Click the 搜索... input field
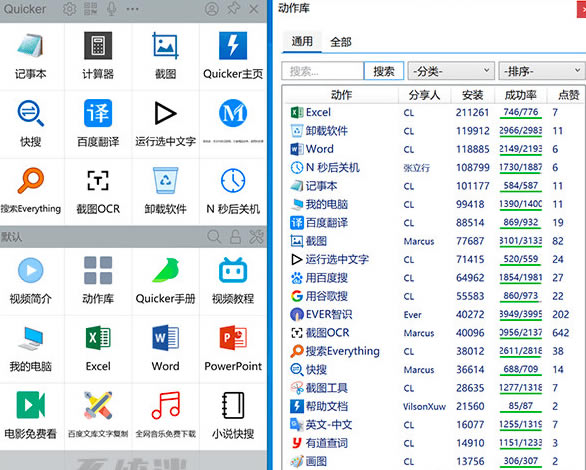 [x=323, y=71]
